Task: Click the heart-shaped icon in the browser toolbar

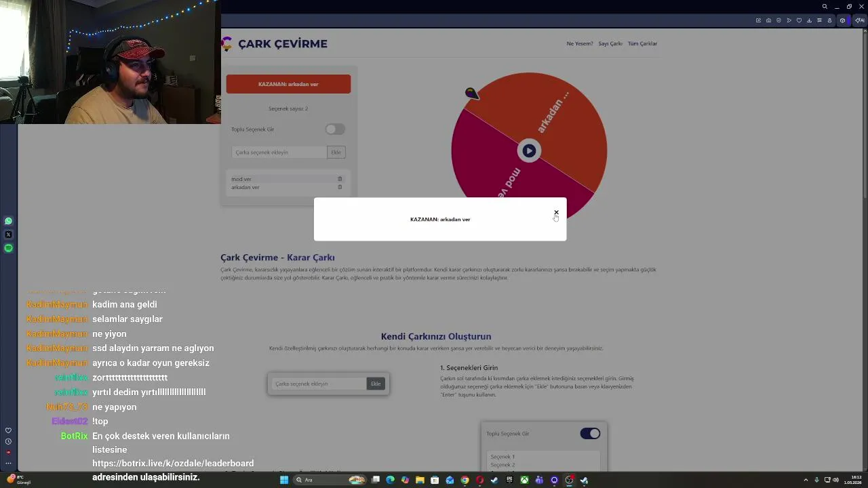Action: coord(799,20)
